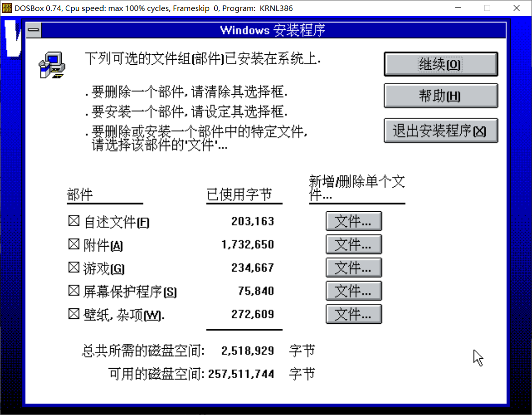Click the 75,840 bytes value
The image size is (532, 415).
click(256, 291)
